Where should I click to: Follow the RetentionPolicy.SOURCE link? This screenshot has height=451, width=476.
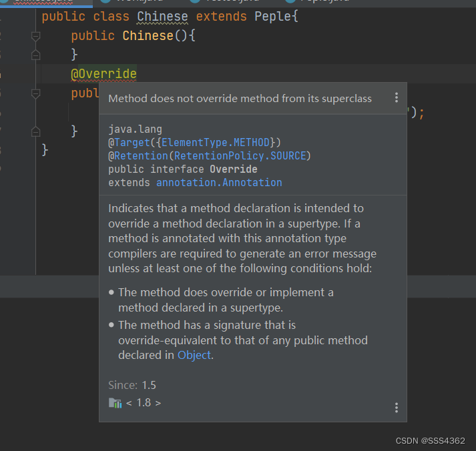point(242,156)
